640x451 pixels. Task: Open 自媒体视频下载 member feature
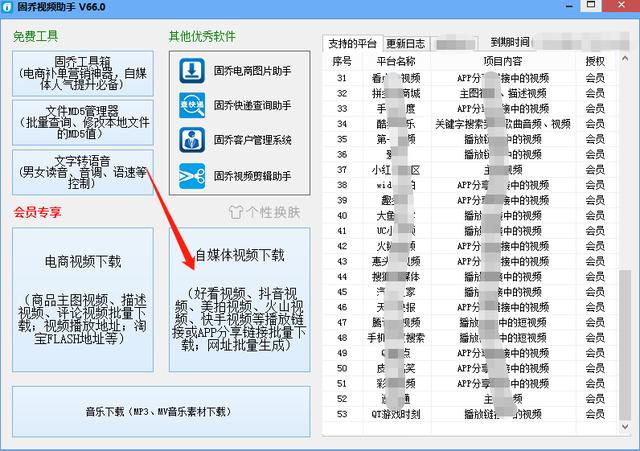click(240, 300)
